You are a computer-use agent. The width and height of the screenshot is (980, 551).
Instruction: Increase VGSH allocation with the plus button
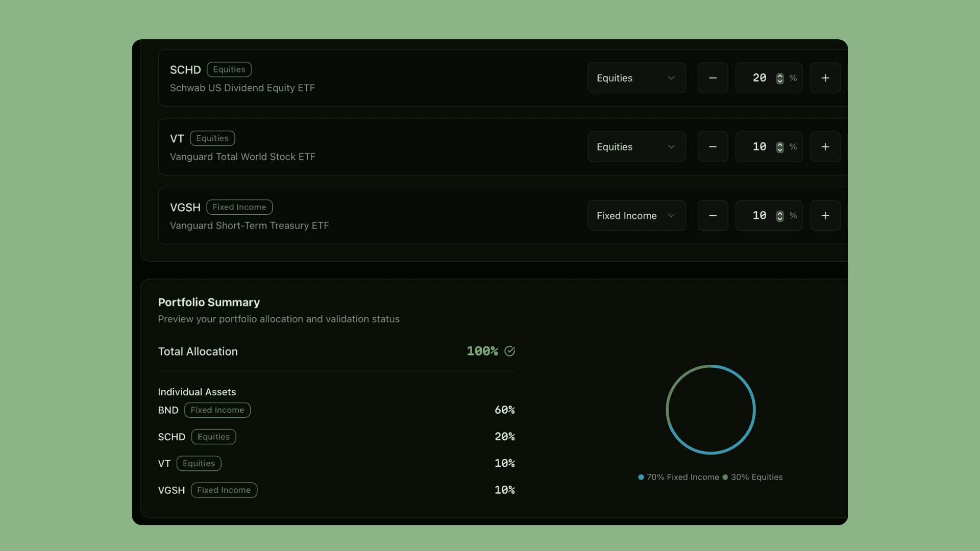[825, 215]
